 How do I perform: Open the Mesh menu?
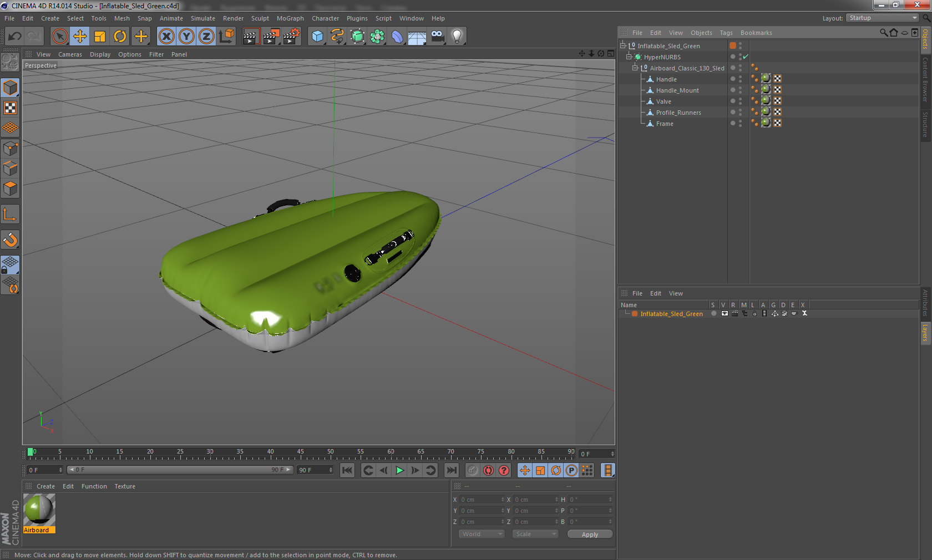tap(122, 18)
